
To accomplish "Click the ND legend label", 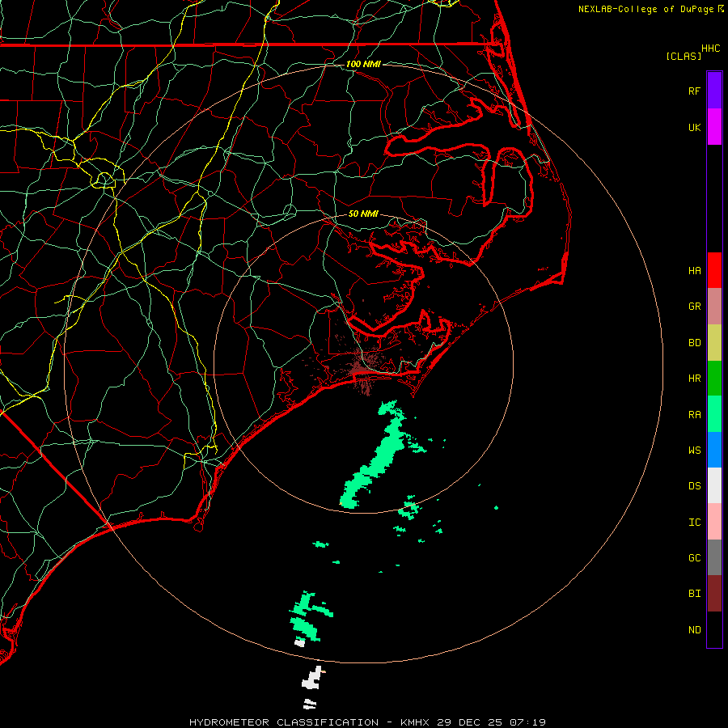I will point(695,629).
